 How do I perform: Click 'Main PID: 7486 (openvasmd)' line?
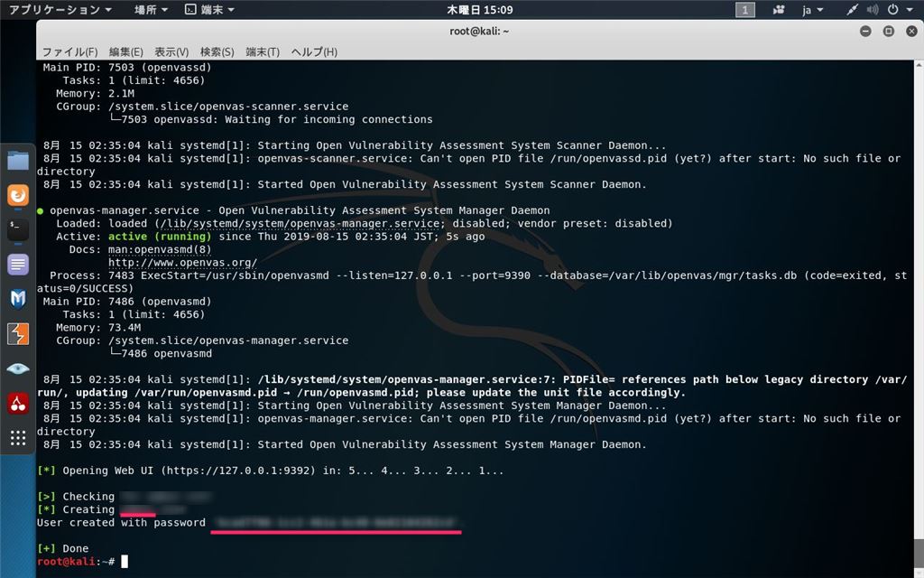click(126, 302)
